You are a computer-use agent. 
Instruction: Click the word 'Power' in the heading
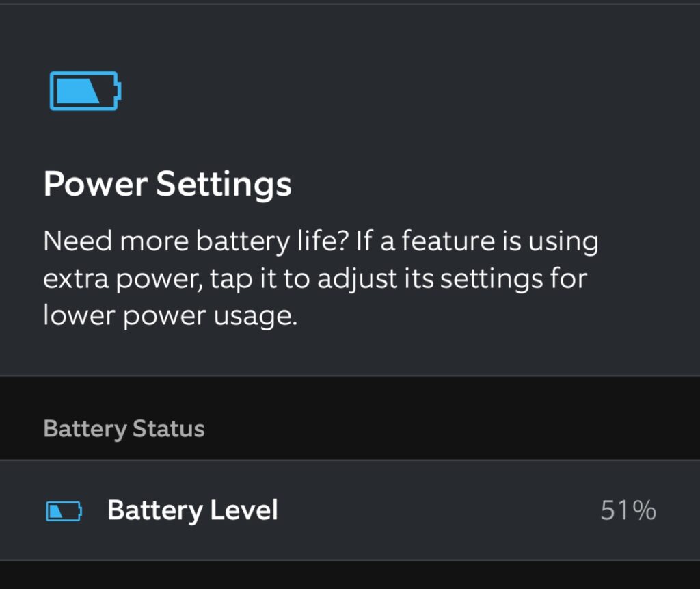pyautogui.click(x=94, y=184)
